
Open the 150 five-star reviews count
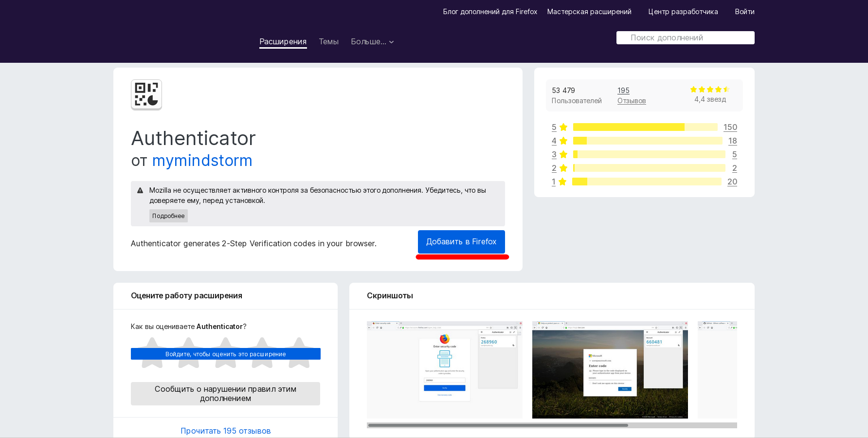point(730,127)
